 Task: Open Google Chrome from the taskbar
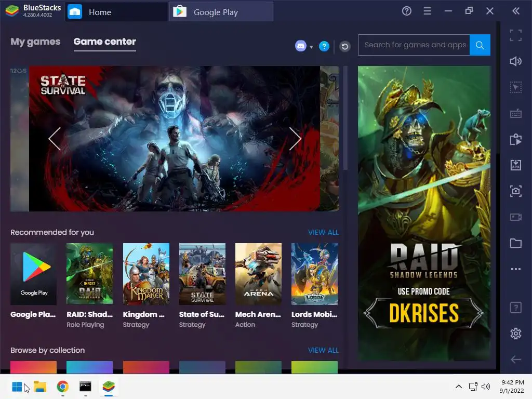(62, 387)
